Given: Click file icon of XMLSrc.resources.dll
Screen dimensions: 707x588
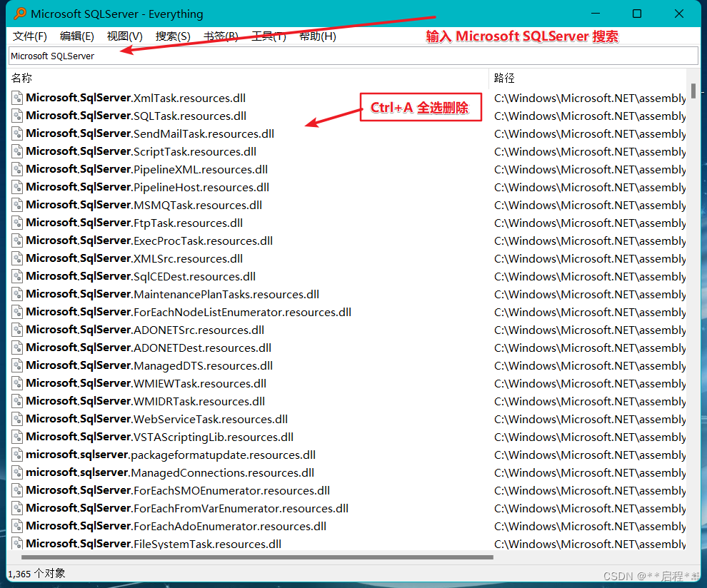Looking at the screenshot, I should (x=17, y=258).
